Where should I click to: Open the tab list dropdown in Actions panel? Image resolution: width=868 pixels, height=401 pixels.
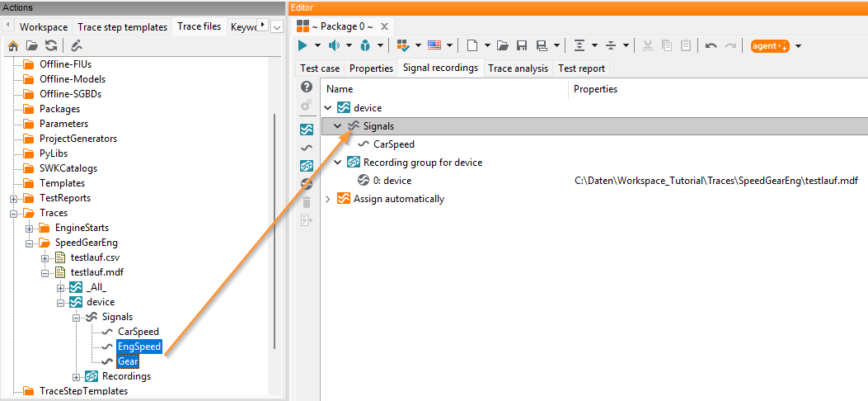coord(278,26)
